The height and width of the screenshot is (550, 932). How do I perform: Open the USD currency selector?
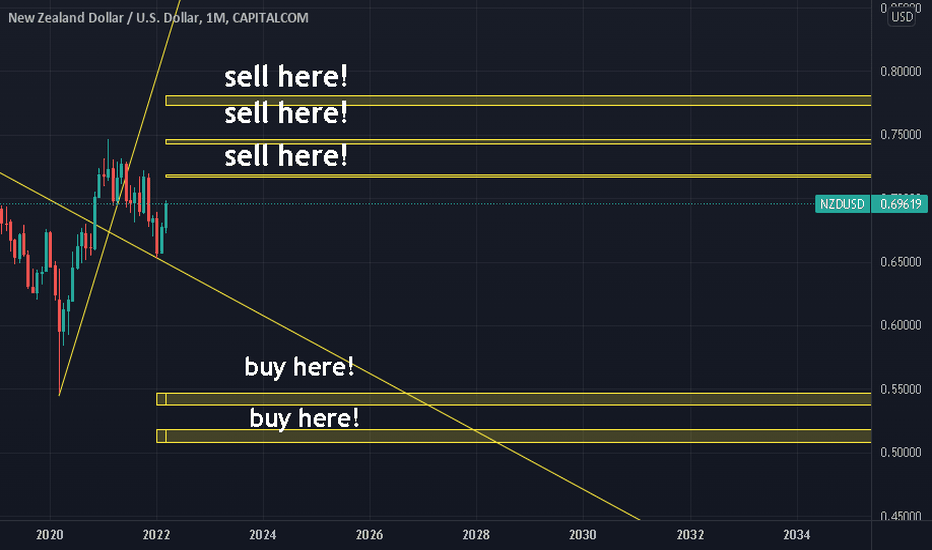point(902,17)
